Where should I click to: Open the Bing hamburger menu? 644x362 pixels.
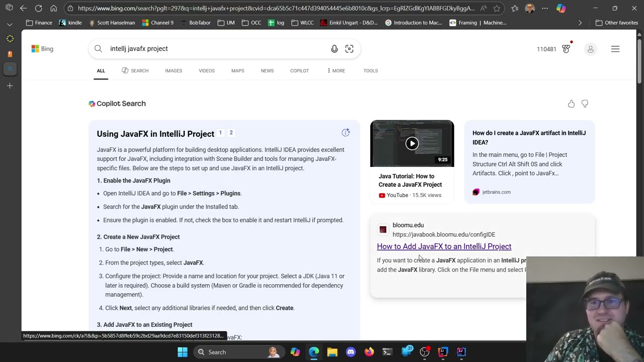coord(615,49)
